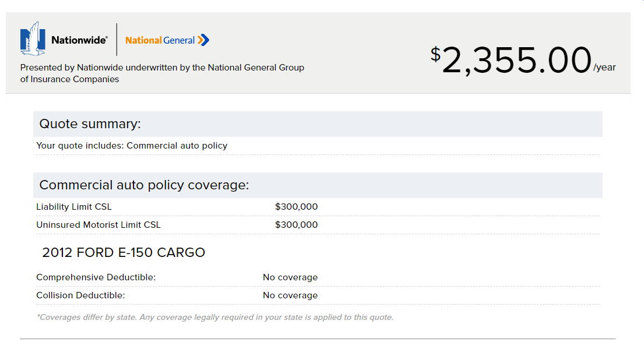Click the 'Uninsured Motorist Limit CSL' label
Viewport: 644px width, 349px height.
tap(98, 225)
